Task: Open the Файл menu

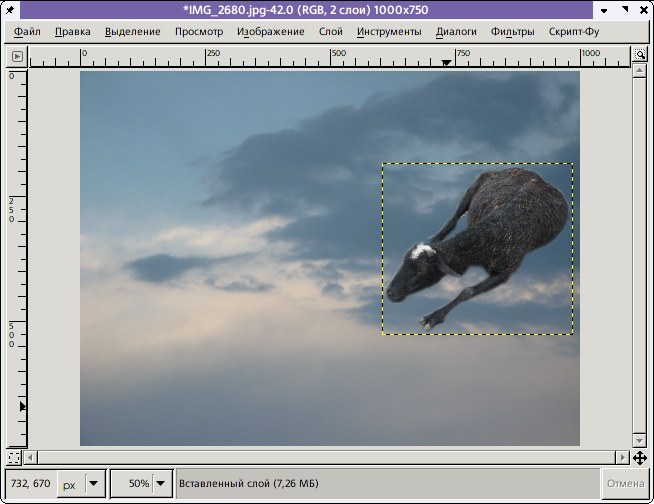Action: 28,32
